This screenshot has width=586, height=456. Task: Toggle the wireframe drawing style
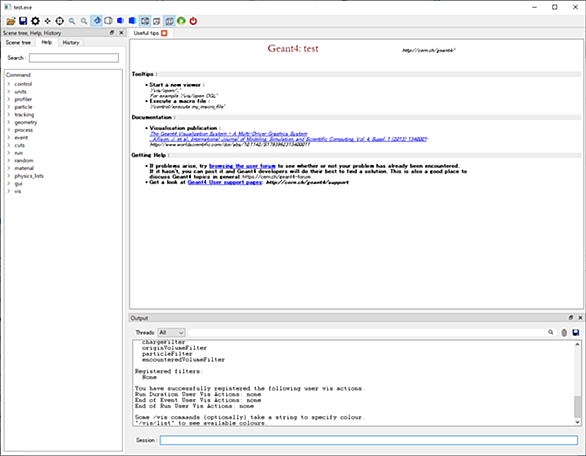[x=145, y=21]
